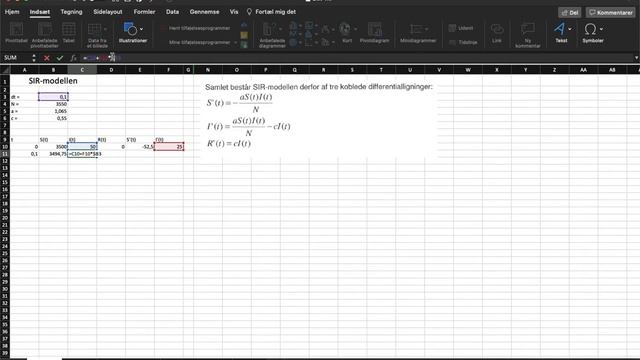This screenshot has width=640, height=360.
Task: Click cell with value 3550
Action: 53,104
